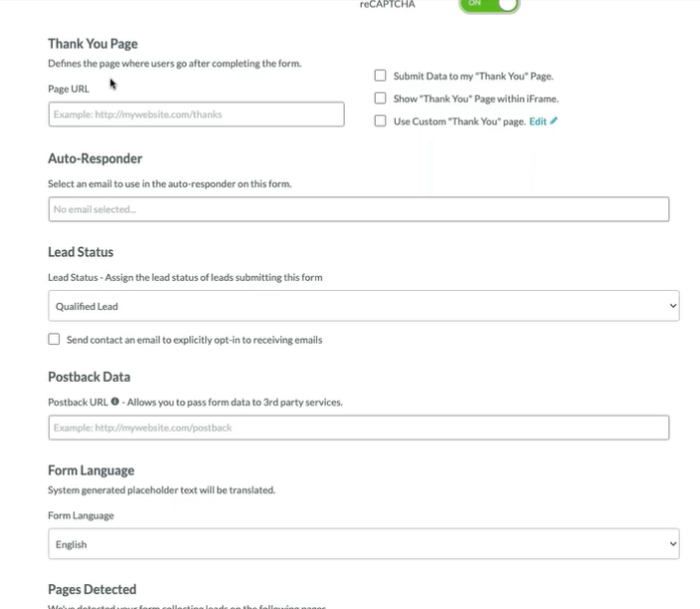
Task: Enable Show "Thank You" Page within iFrame
Action: click(380, 99)
